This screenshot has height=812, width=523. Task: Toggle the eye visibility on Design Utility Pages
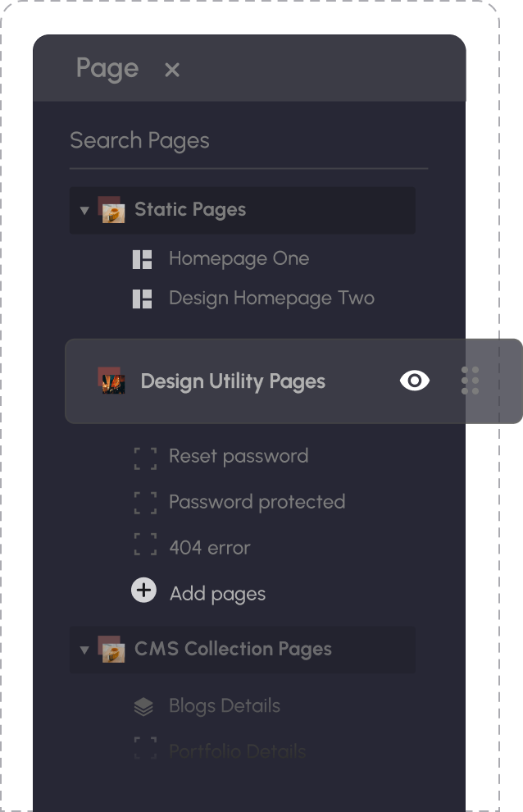(x=415, y=381)
